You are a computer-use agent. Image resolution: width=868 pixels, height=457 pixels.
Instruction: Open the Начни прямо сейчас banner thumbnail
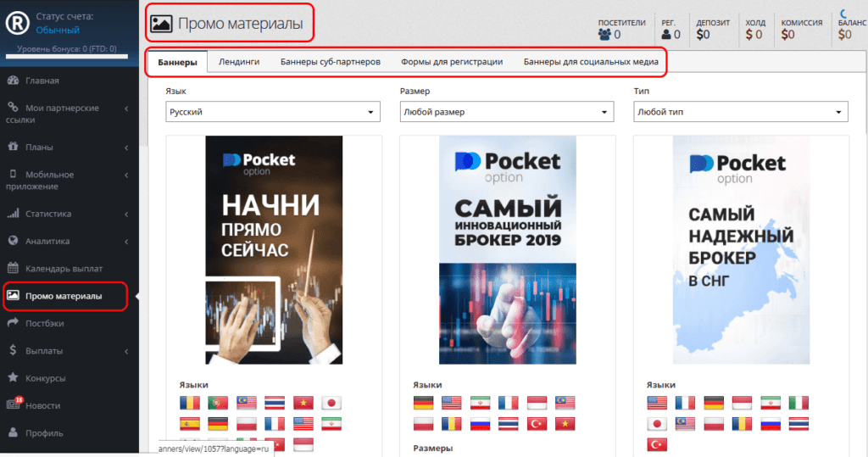(274, 250)
